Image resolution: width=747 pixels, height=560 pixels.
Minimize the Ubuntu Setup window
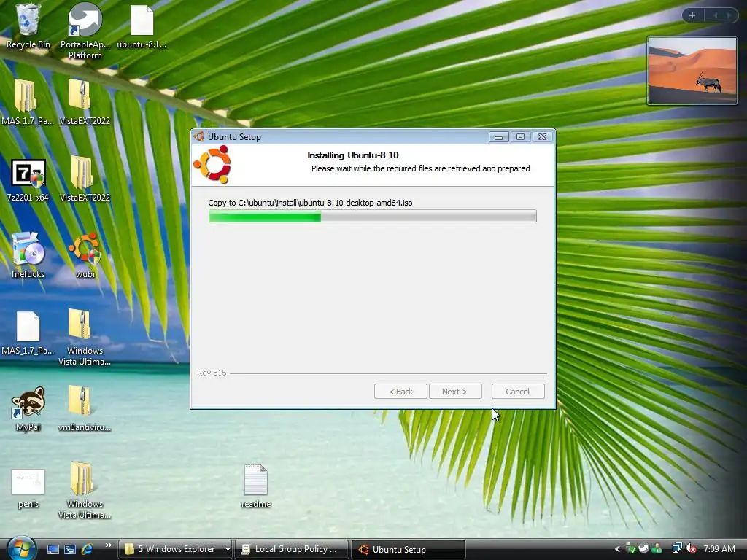[498, 137]
